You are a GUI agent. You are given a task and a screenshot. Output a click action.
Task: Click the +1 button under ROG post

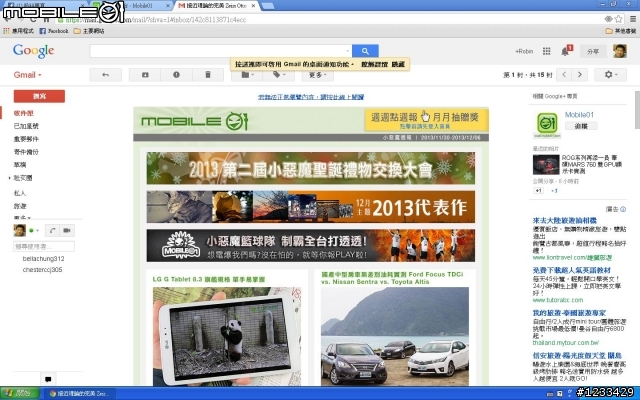pyautogui.click(x=538, y=191)
